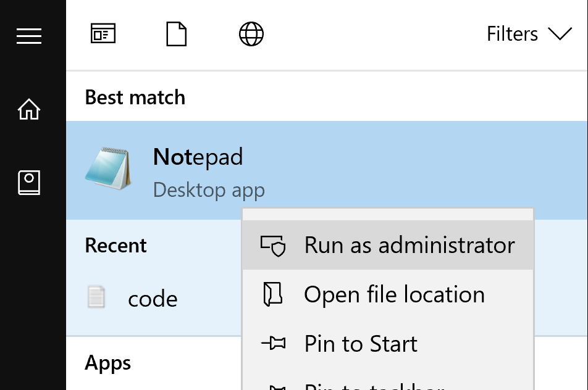Select Pin to Start
Image resolution: width=588 pixels, height=390 pixels.
pyautogui.click(x=388, y=344)
